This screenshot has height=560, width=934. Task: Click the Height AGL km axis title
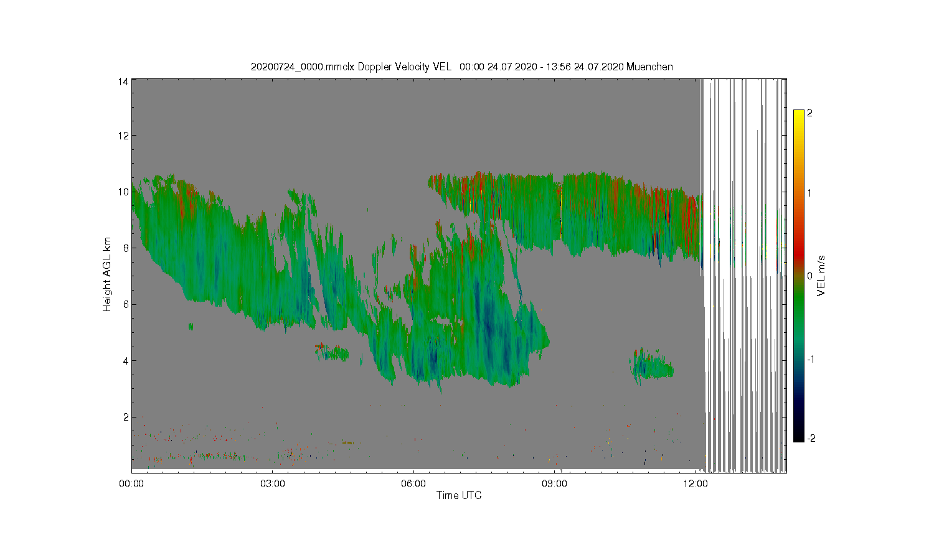pos(107,274)
